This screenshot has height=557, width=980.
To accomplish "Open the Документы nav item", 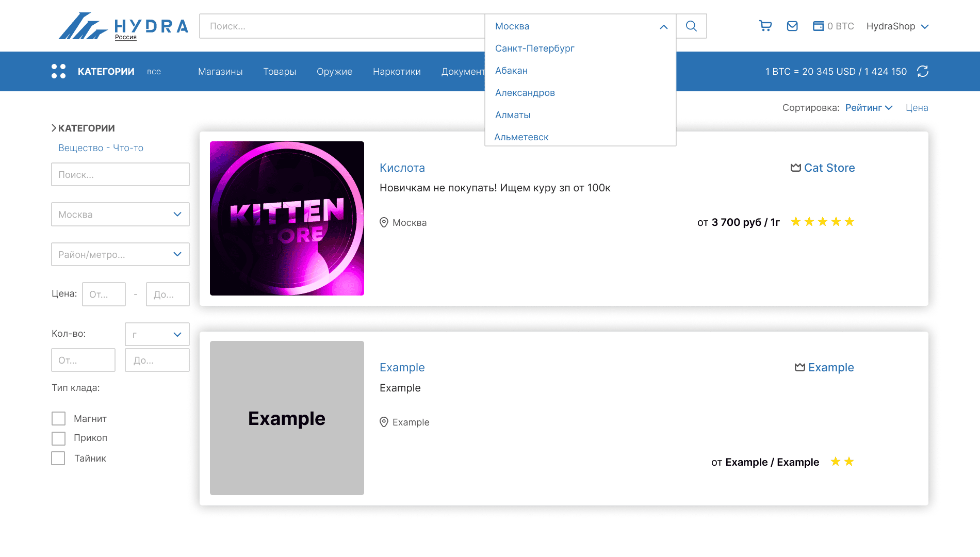I will [x=463, y=72].
